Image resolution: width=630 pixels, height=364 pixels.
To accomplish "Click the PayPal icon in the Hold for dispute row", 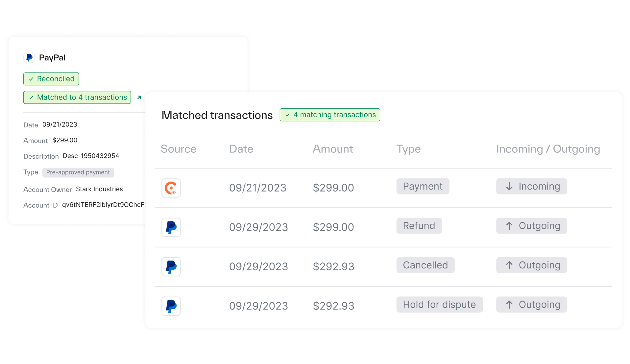I will pyautogui.click(x=171, y=306).
